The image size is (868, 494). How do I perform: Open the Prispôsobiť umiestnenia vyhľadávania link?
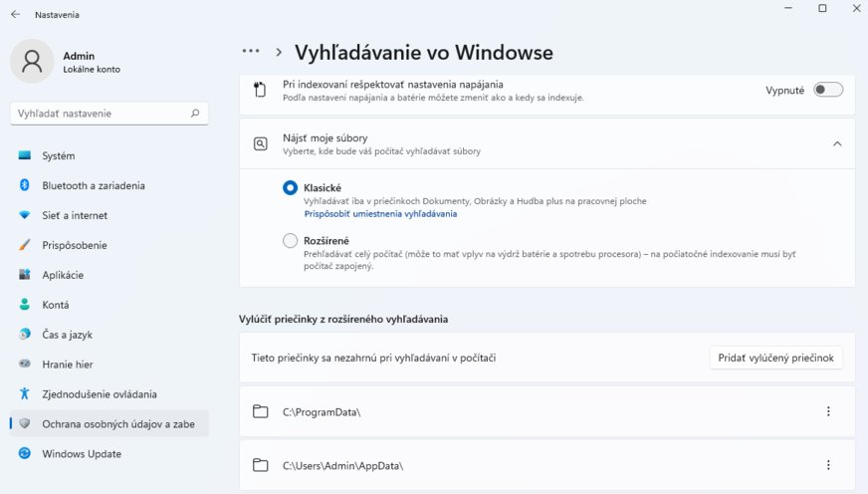click(380, 214)
